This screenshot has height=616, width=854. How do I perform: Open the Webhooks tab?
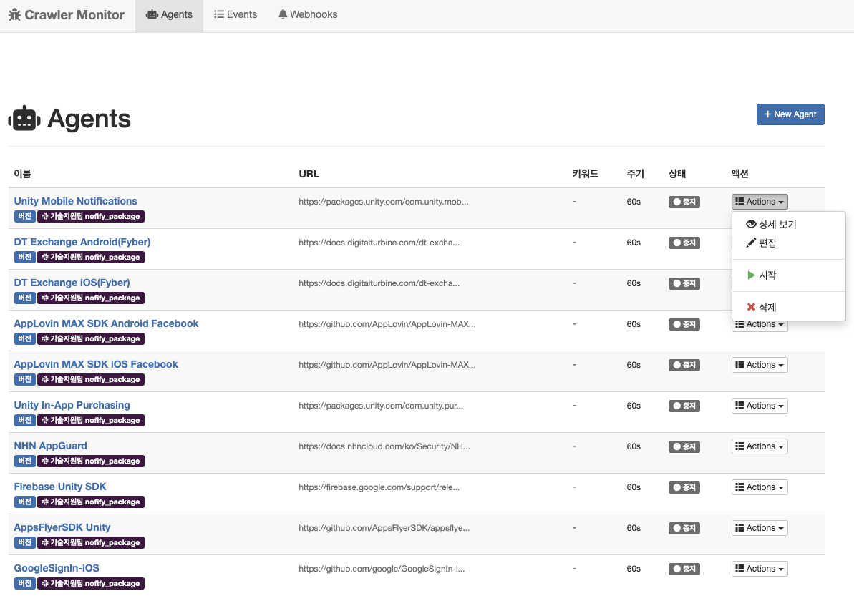[x=308, y=15]
